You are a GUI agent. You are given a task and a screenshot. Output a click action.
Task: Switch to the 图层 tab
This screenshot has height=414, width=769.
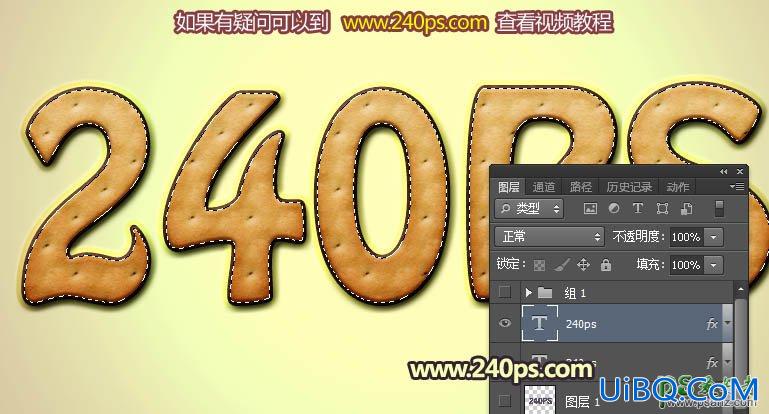point(509,187)
